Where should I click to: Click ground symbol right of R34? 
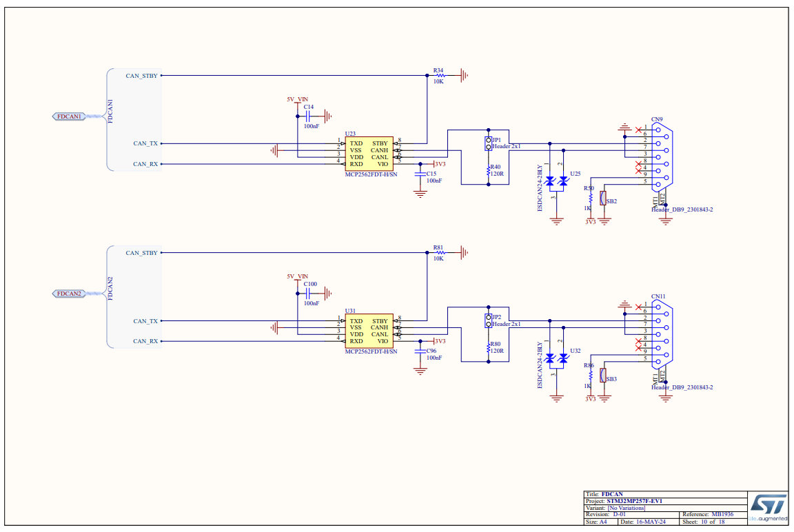(x=465, y=75)
